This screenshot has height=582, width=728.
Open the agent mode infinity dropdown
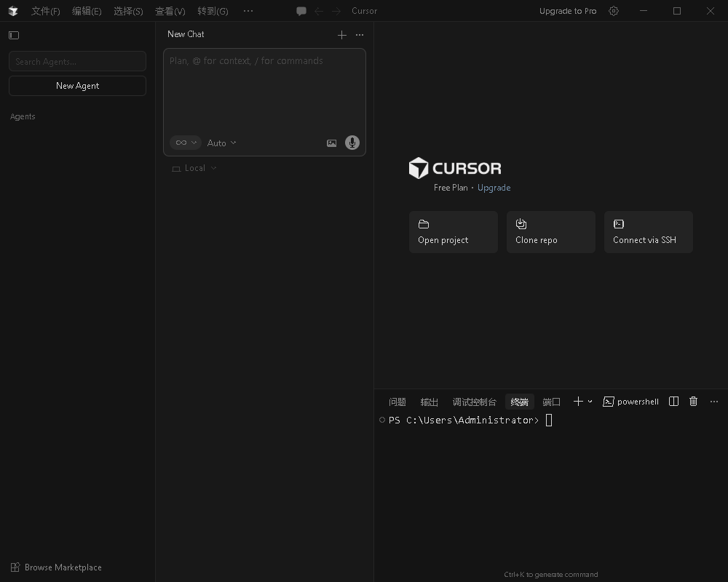(x=186, y=143)
